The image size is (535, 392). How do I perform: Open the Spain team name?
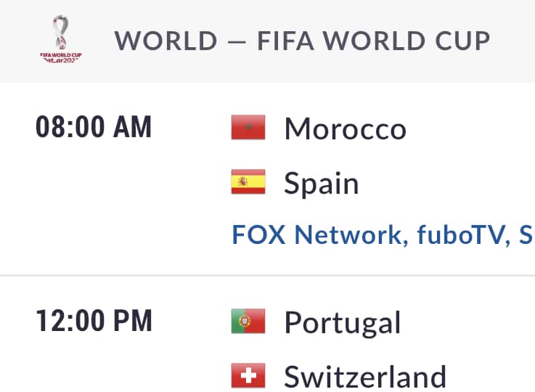(322, 184)
